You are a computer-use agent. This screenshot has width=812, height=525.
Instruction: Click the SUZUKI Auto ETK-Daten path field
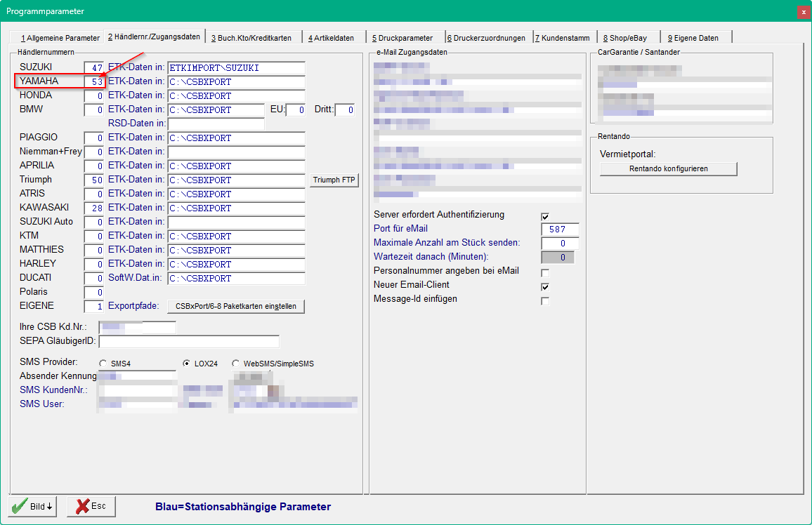click(x=236, y=222)
